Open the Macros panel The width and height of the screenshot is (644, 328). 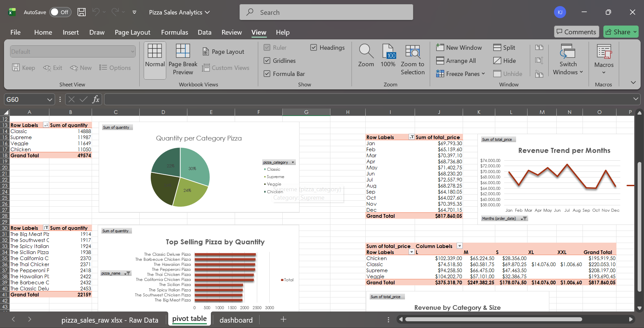point(603,59)
